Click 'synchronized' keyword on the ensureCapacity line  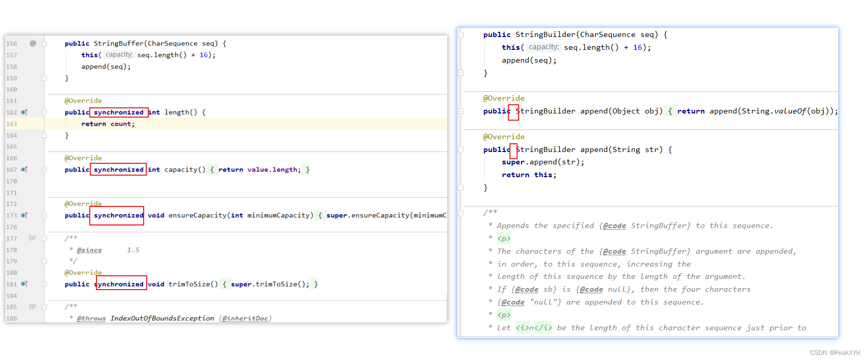[119, 216]
